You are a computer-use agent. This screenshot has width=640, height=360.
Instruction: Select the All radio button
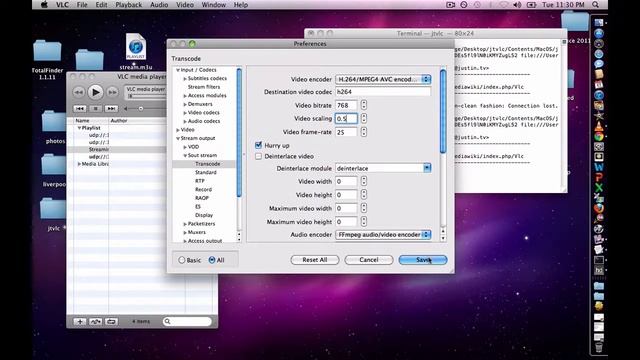(x=212, y=260)
